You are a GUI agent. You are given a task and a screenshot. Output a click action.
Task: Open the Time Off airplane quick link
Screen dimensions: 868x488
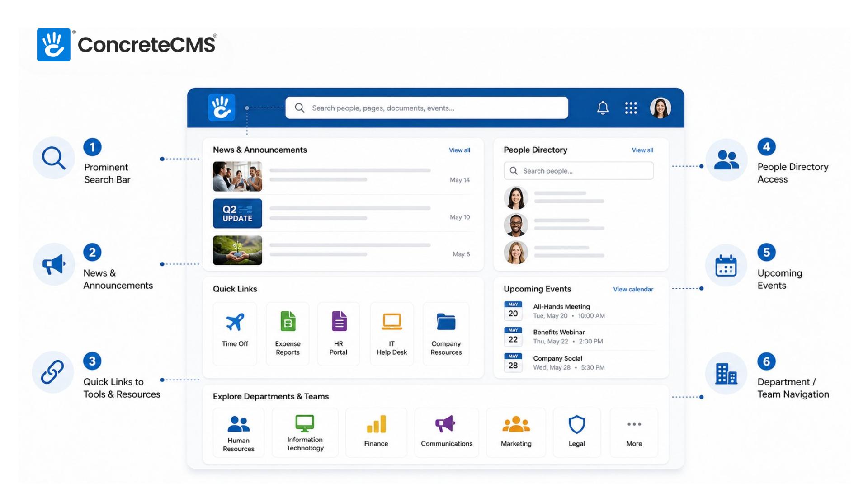235,333
